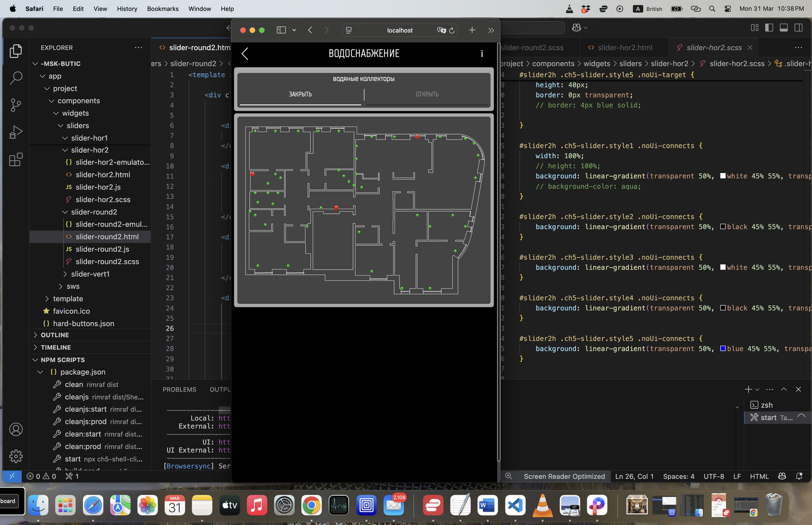
Task: Toggle VS Code secondary sidebar layout icon
Action: [798, 28]
